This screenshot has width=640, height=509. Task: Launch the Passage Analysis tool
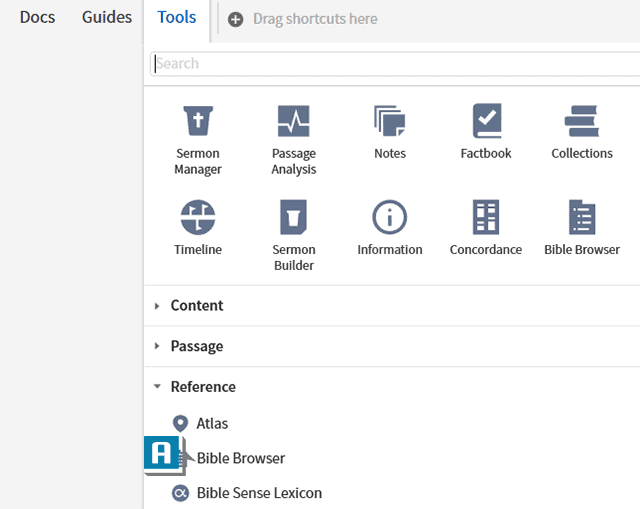point(294,138)
